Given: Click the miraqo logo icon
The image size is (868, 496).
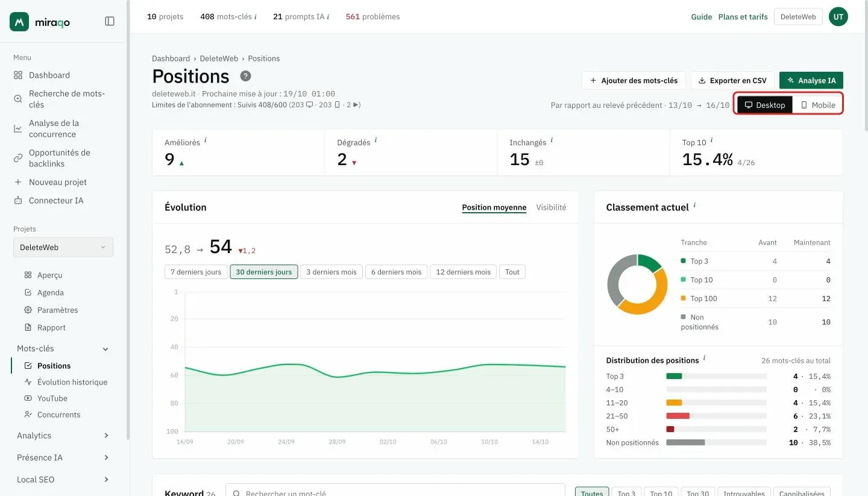Looking at the screenshot, I should point(19,22).
